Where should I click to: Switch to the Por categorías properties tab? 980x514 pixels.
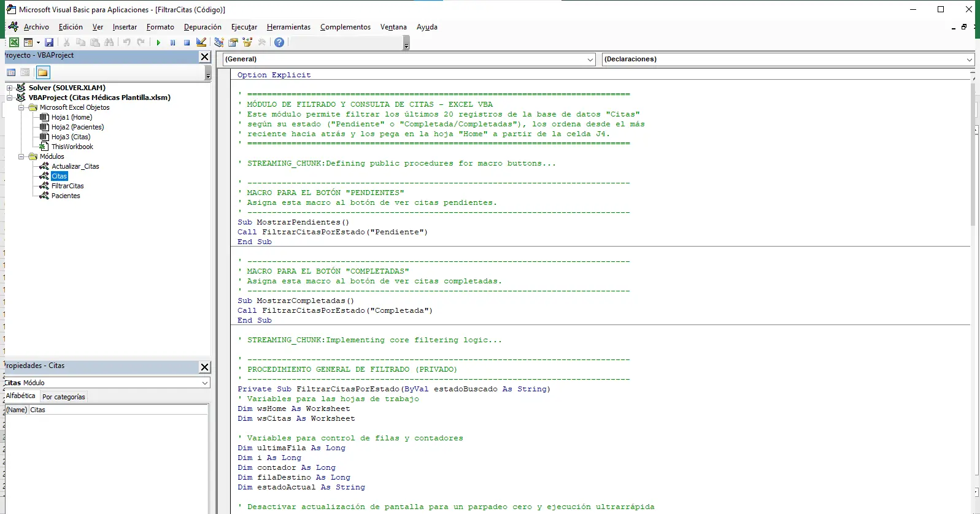[64, 397]
